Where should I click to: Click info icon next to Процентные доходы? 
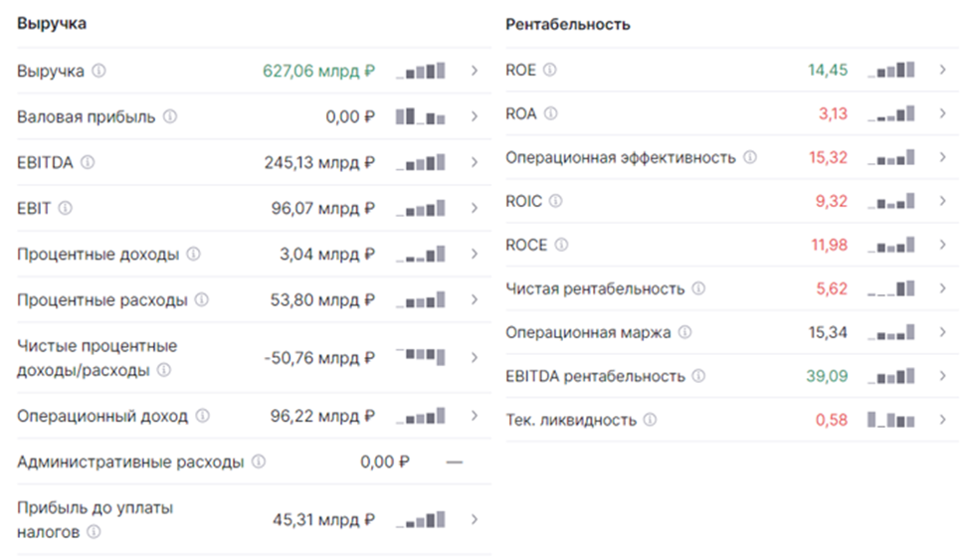[193, 254]
